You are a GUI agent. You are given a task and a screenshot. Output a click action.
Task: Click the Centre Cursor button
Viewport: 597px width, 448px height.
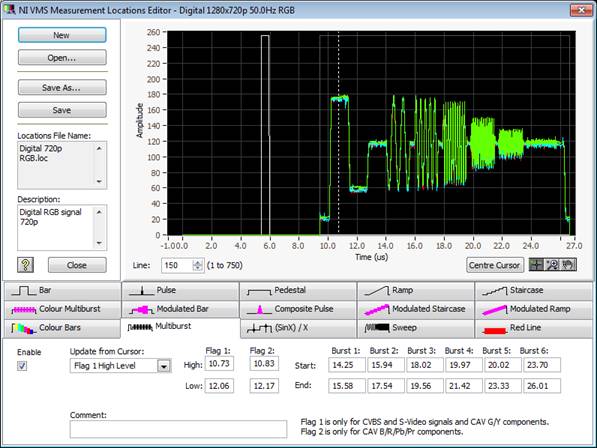(x=495, y=265)
